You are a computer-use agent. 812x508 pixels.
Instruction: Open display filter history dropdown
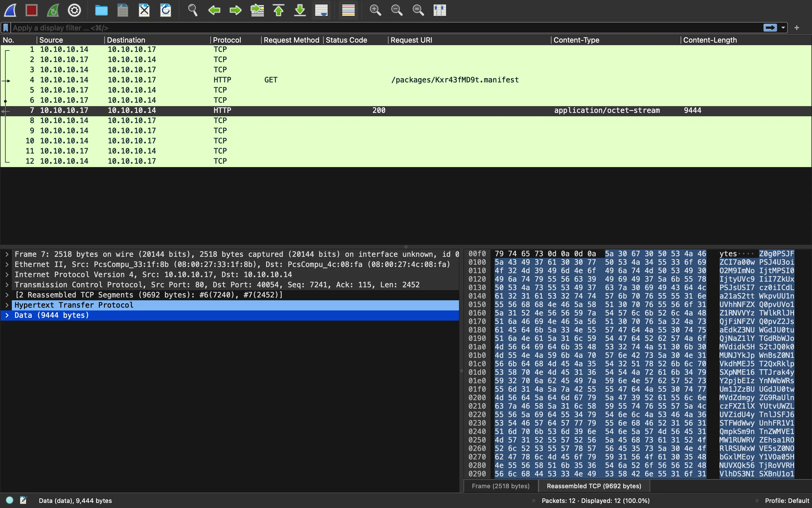click(x=783, y=28)
